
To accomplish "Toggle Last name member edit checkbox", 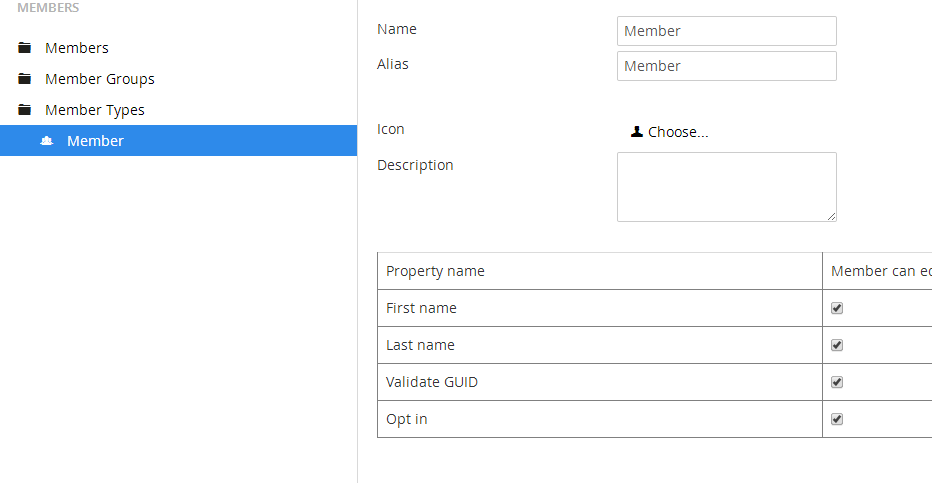I will (837, 345).
